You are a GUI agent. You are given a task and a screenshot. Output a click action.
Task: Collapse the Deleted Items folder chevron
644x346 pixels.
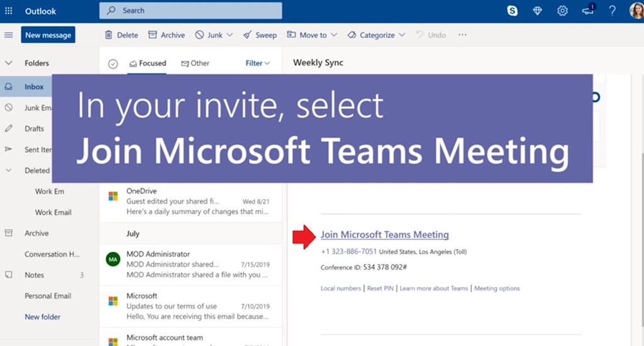[9, 170]
